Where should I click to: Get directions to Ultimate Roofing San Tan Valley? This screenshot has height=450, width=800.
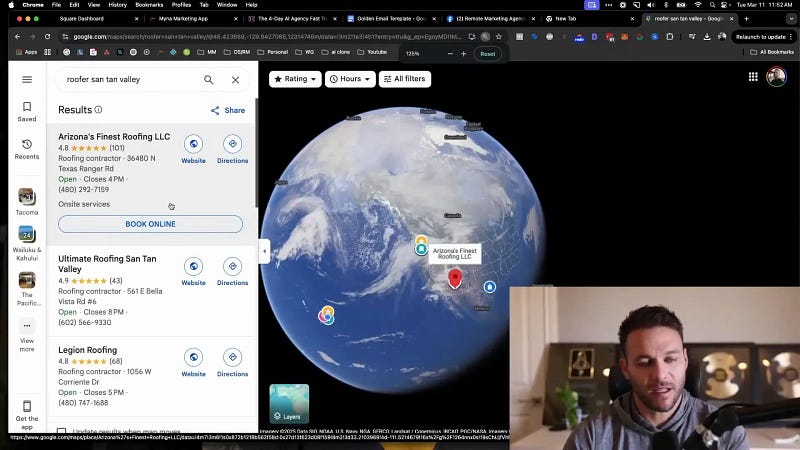[233, 272]
